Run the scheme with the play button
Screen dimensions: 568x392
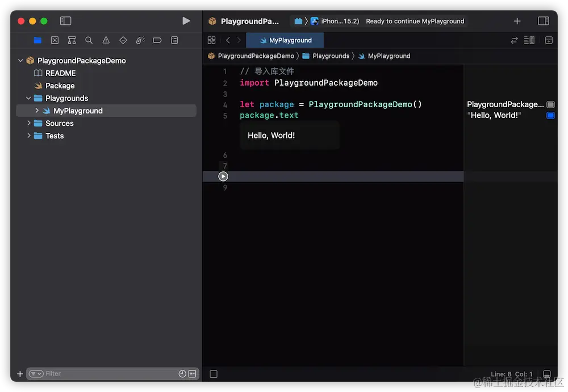coord(186,21)
